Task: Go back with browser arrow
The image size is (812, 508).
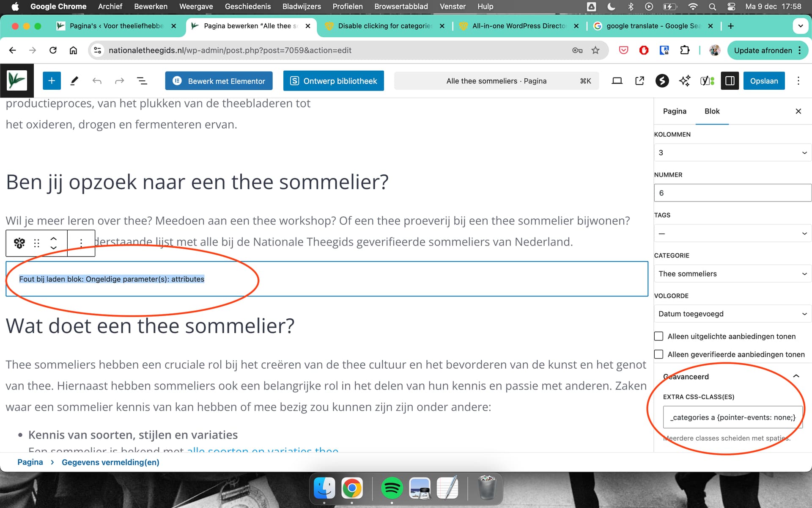Action: tap(13, 50)
